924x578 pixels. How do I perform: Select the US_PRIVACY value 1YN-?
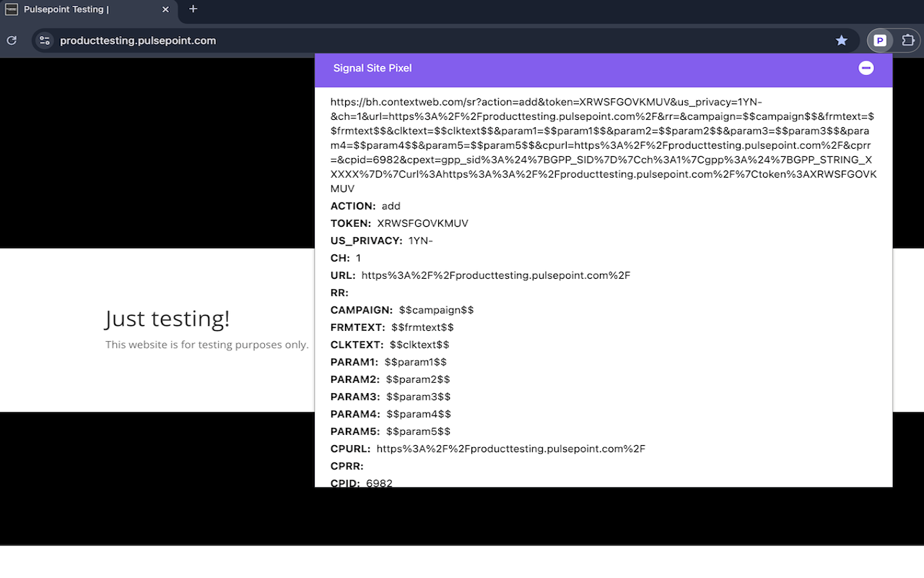point(421,241)
